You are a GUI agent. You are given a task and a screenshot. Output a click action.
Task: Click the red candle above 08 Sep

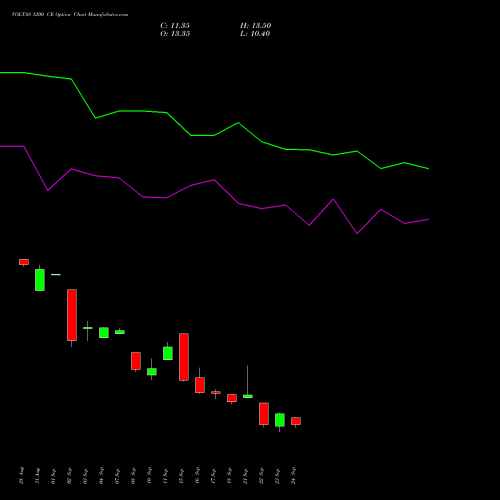(136, 361)
